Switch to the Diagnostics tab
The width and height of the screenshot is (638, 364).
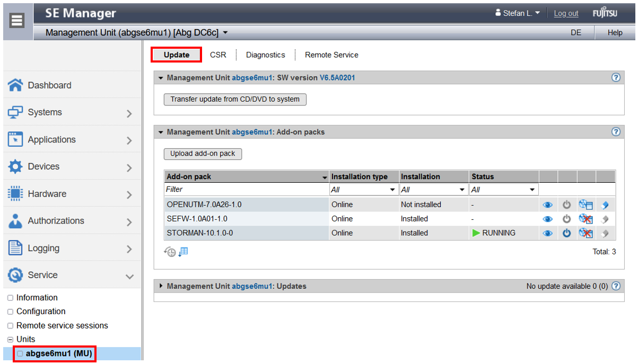[265, 55]
